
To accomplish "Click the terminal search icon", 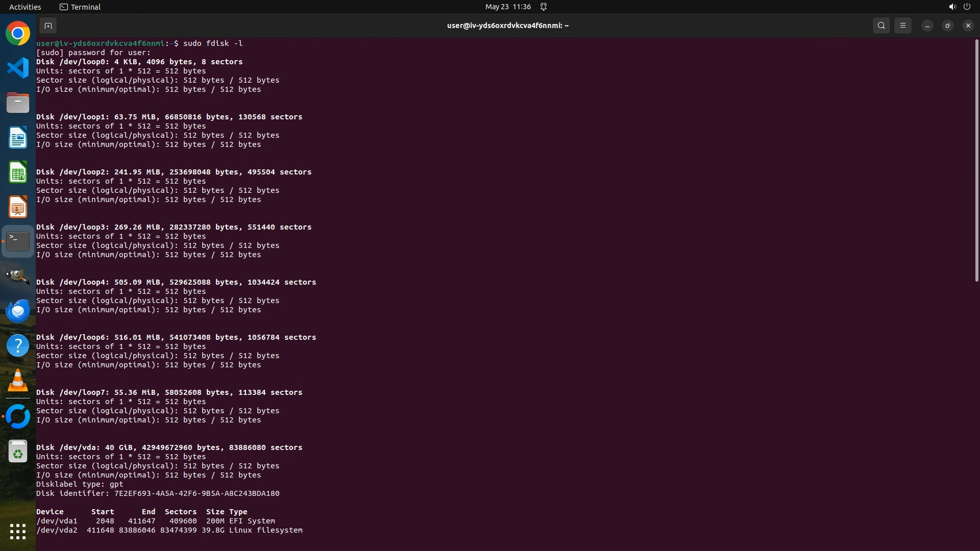I will pos(881,26).
